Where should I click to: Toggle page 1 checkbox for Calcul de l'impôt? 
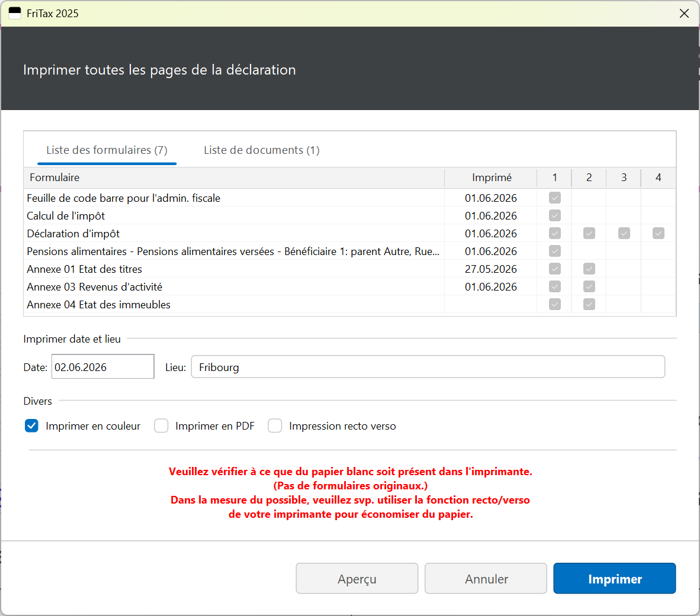tap(555, 215)
